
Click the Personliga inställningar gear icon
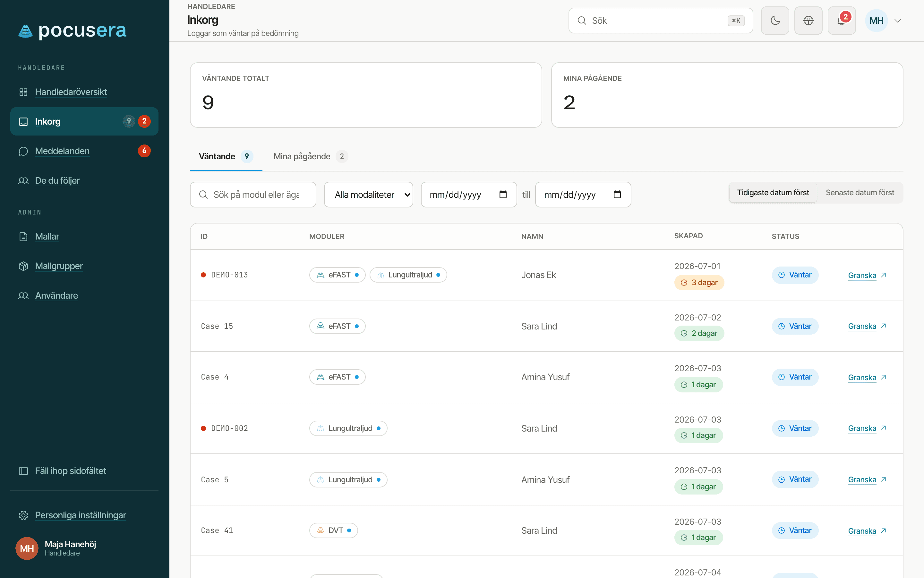[x=23, y=515]
